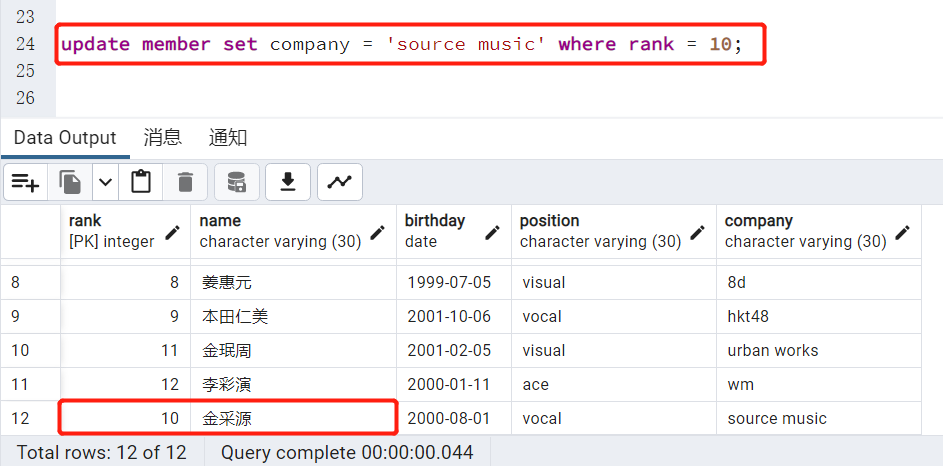Viewport: 943px width, 466px height.
Task: Open the copy options dropdown arrow
Action: coord(105,182)
